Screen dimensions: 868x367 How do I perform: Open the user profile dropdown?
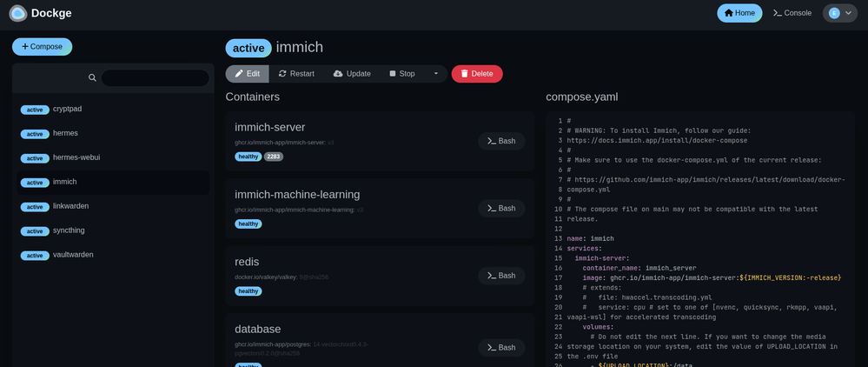click(x=840, y=13)
